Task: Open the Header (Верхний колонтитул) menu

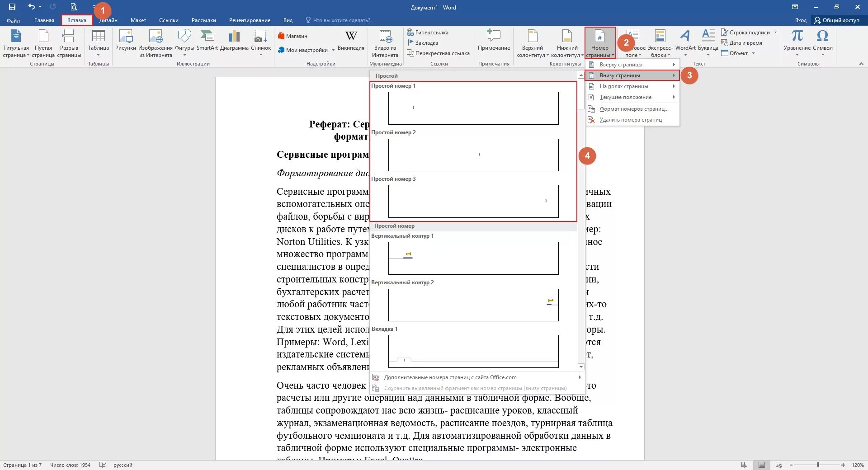Action: [533, 43]
